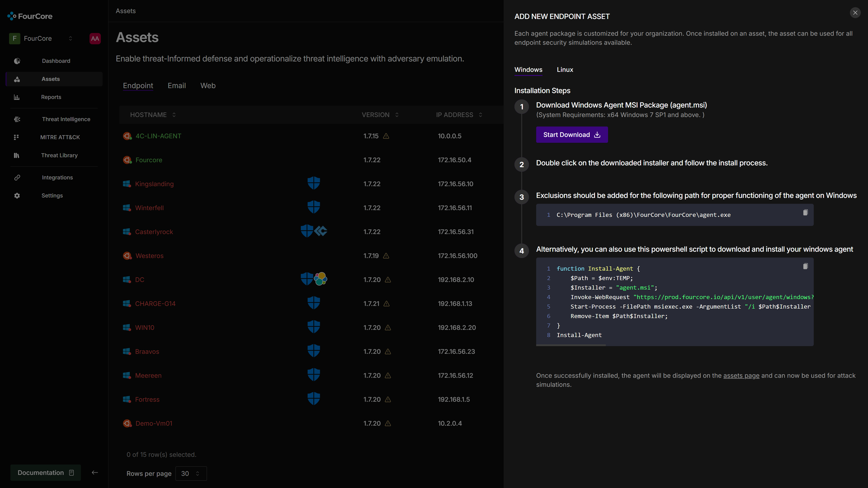Copy the PowerShell install script
Screen dimensions: 868x488
pyautogui.click(x=805, y=266)
